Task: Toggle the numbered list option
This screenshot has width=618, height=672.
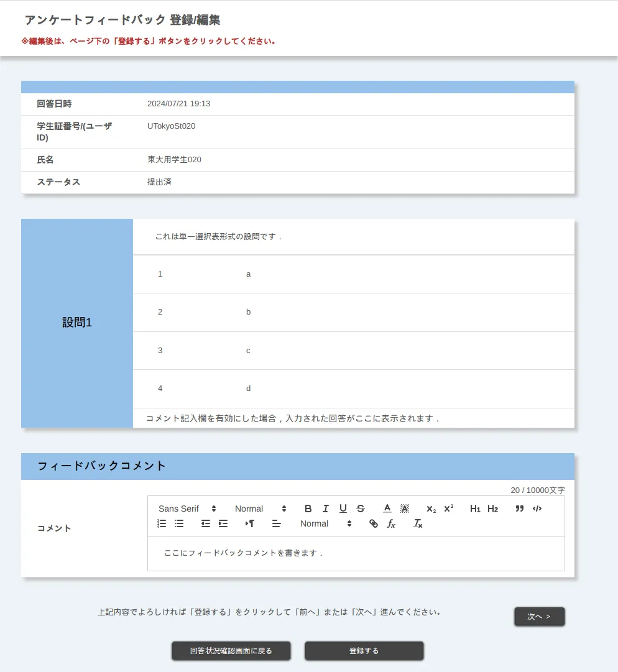Action: 162,524
